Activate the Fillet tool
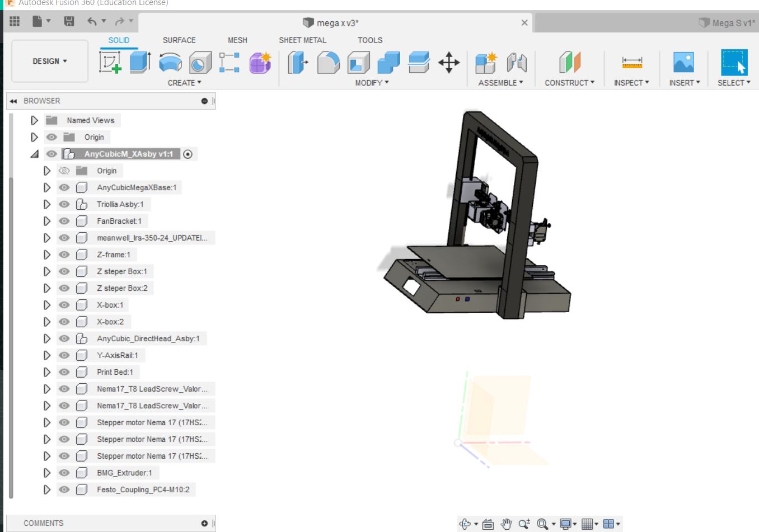 (329, 63)
